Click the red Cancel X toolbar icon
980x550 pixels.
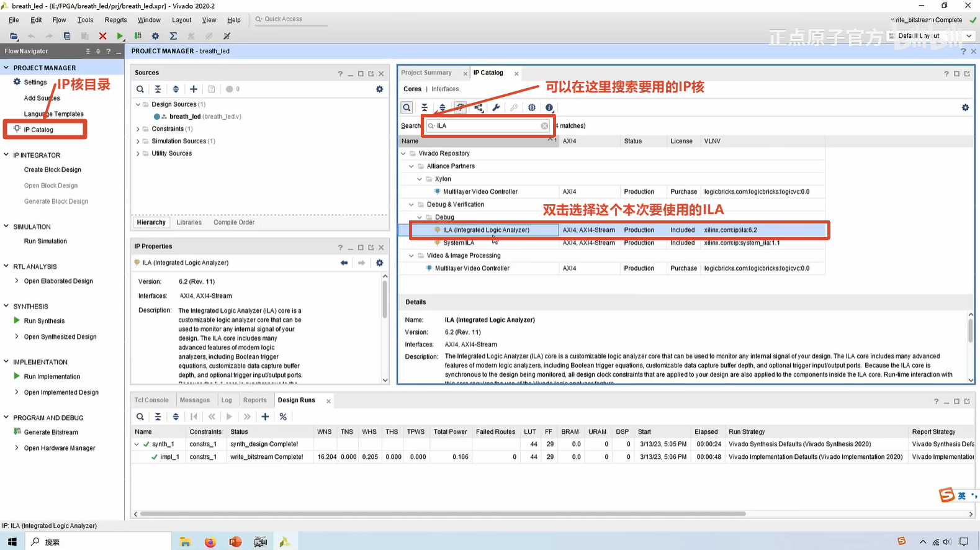103,36
